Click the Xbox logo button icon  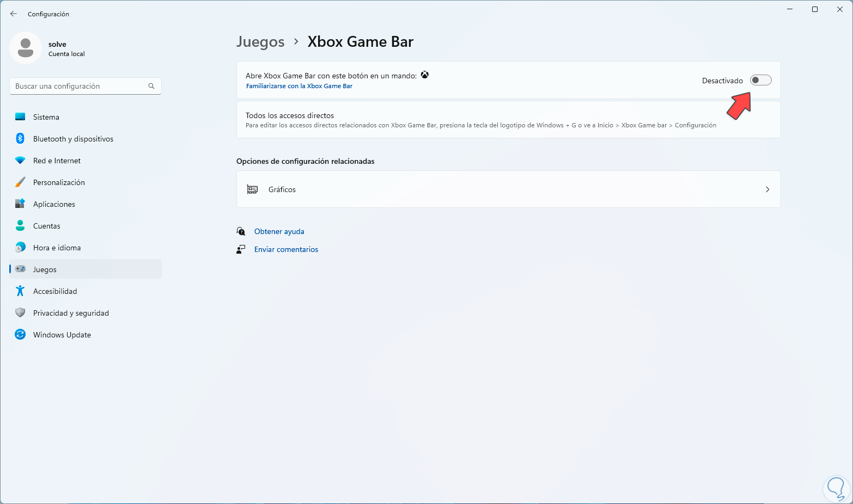pyautogui.click(x=425, y=75)
